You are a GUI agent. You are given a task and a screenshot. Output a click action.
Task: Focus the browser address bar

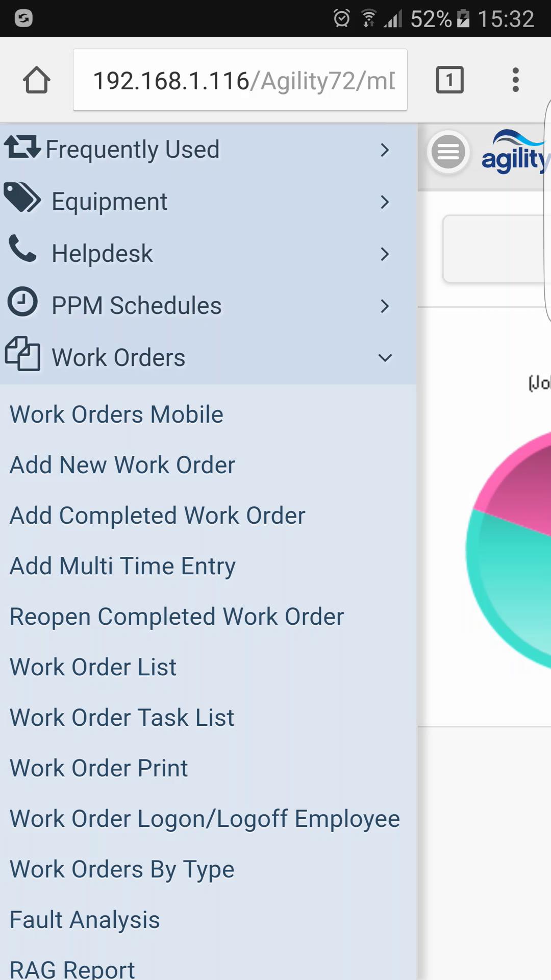pos(240,80)
